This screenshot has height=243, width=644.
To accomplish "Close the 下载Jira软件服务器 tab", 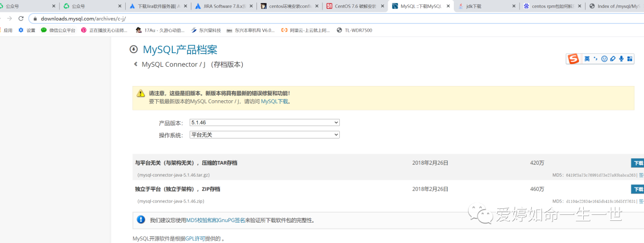I will pyautogui.click(x=185, y=6).
